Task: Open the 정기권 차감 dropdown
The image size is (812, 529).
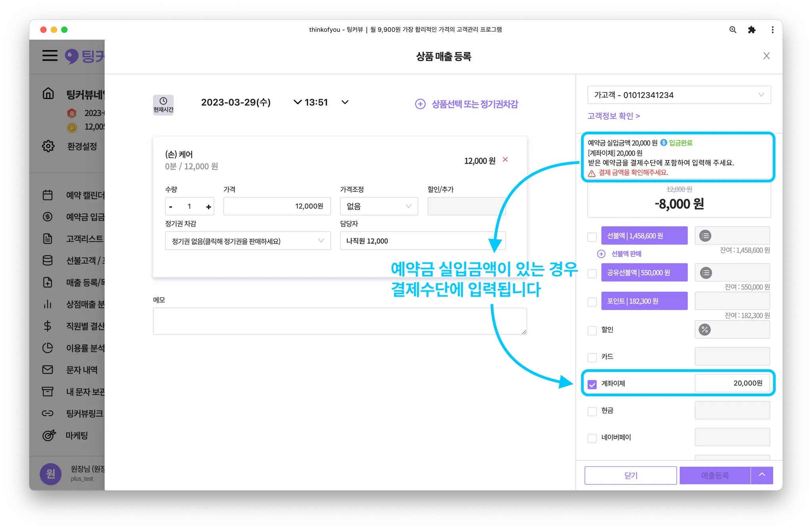Action: (x=247, y=241)
